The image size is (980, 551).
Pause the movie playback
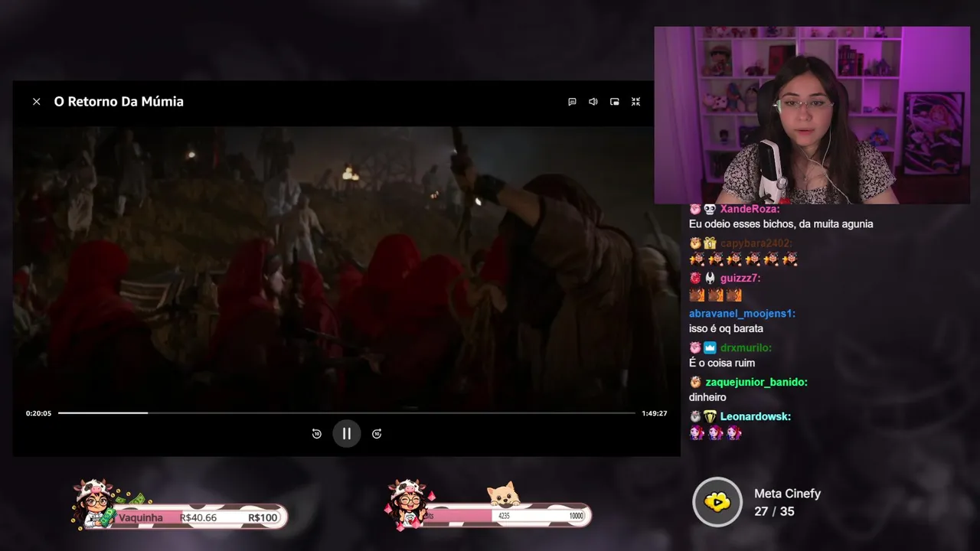pos(347,434)
